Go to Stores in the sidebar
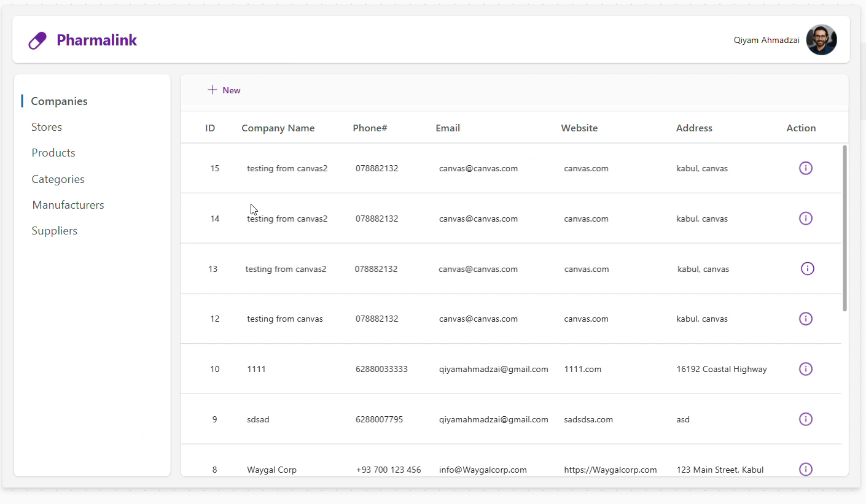This screenshot has width=866, height=504. (x=47, y=127)
